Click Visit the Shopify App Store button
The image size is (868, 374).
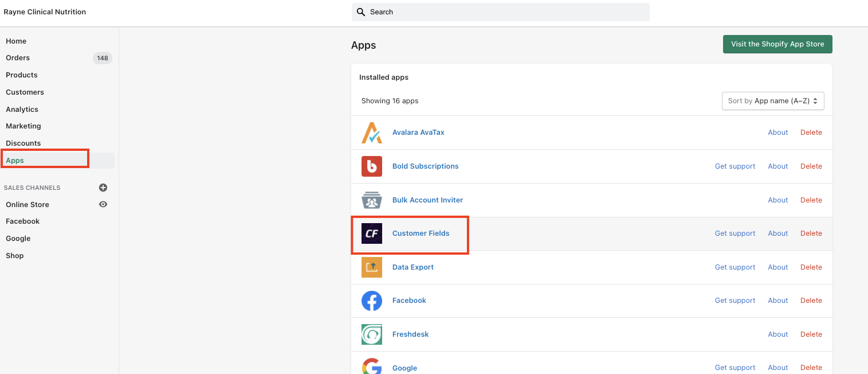click(777, 44)
